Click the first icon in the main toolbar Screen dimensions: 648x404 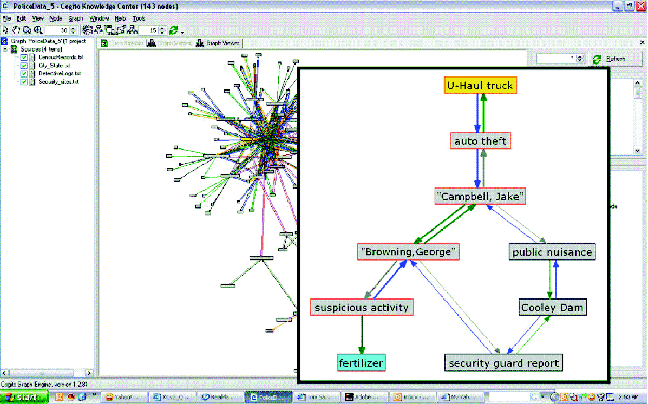6,30
